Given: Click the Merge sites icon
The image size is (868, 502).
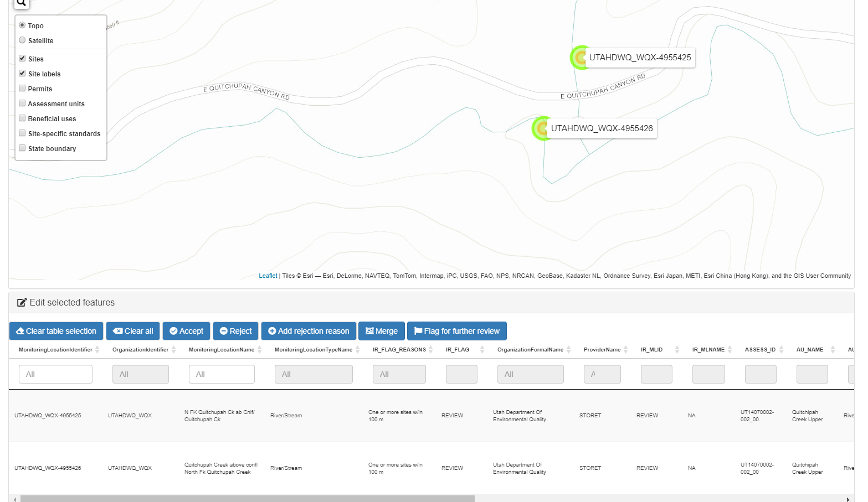Looking at the screenshot, I should (370, 331).
